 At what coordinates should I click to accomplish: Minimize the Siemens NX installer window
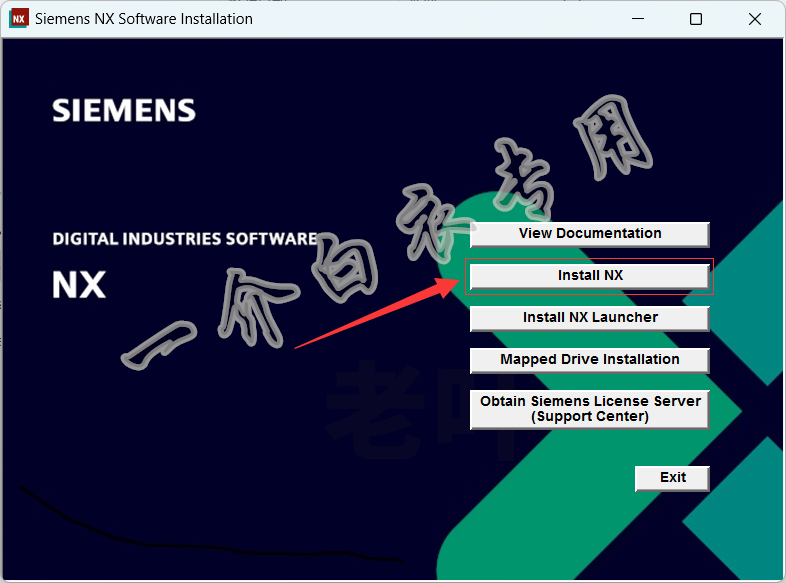(x=640, y=19)
